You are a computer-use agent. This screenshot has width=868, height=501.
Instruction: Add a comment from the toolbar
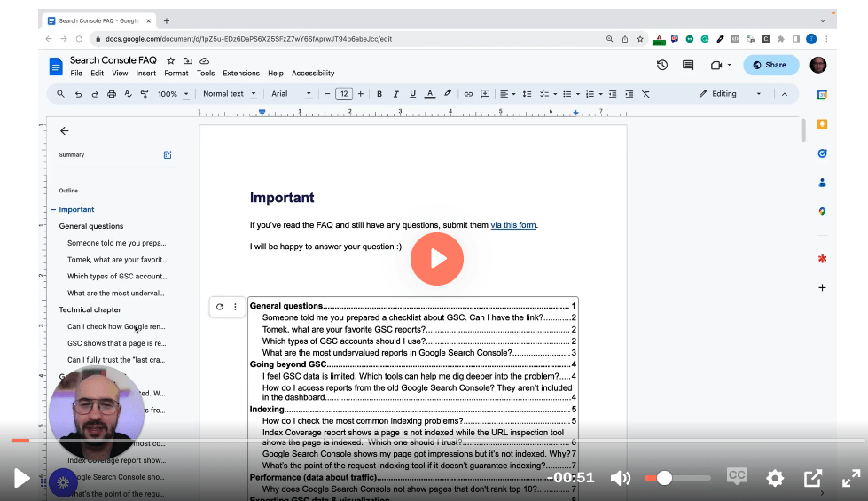[x=485, y=94]
